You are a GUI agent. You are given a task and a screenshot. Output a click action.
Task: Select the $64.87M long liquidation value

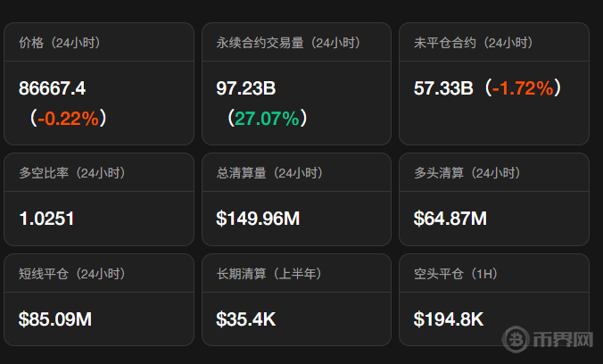tap(450, 217)
